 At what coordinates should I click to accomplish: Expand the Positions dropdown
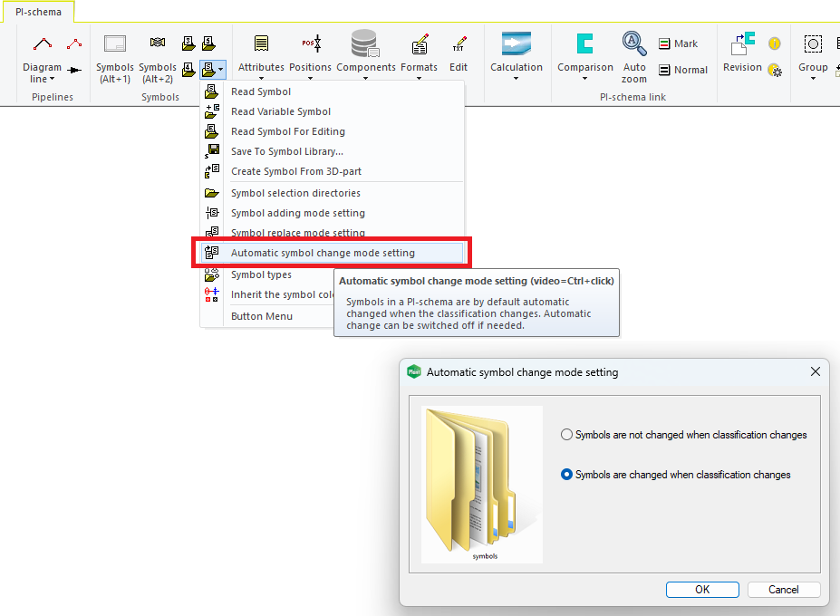coord(310,79)
